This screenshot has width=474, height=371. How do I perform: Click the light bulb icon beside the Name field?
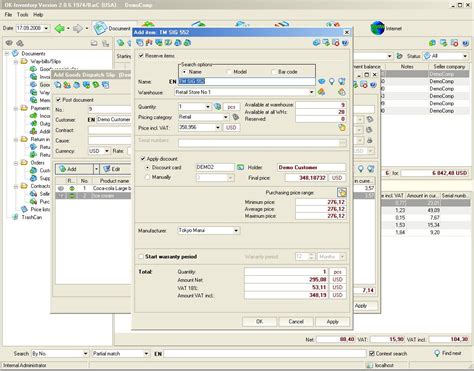(332, 81)
